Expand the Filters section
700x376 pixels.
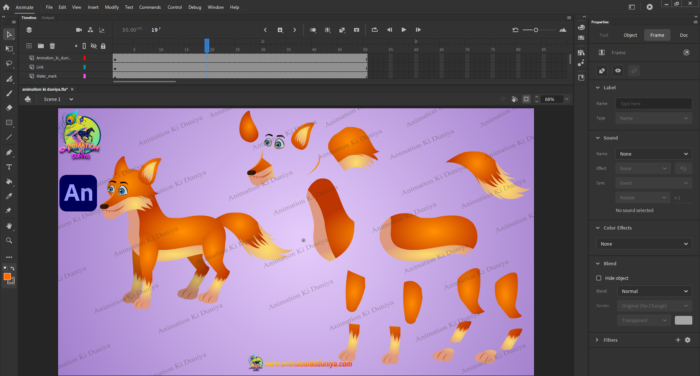tap(598, 340)
